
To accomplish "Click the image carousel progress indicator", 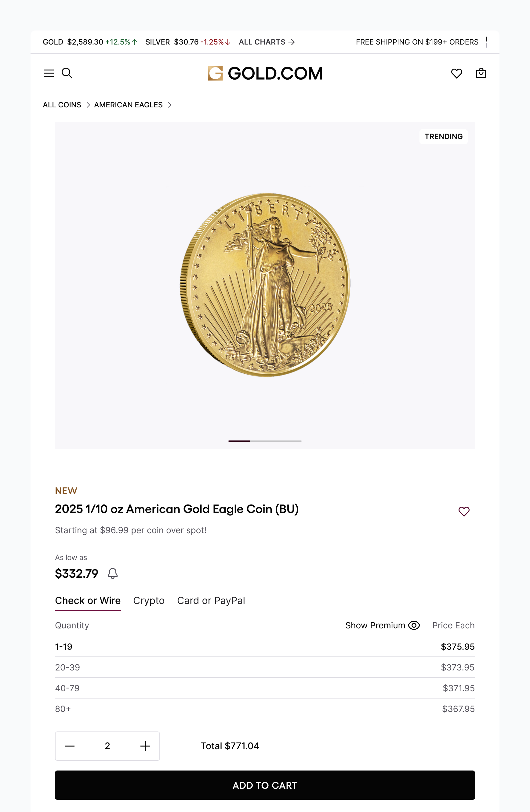I will pos(265,441).
